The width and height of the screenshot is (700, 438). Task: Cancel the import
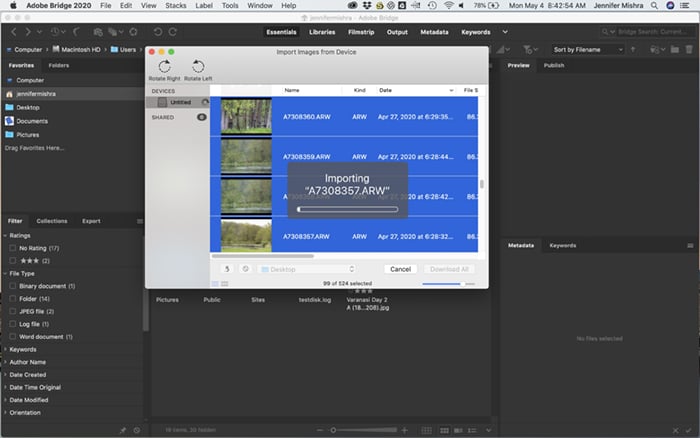coord(400,269)
